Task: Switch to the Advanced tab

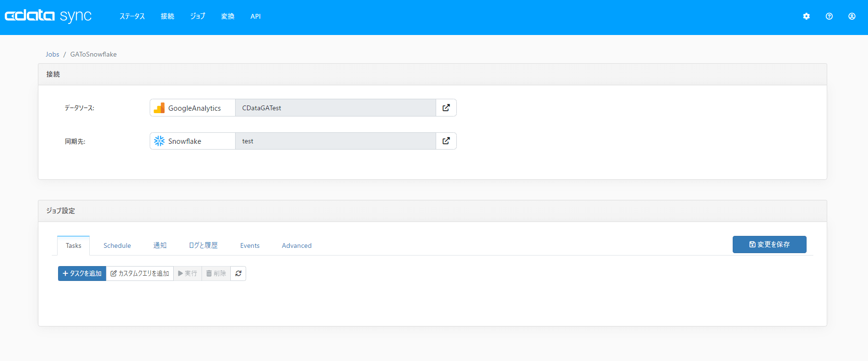Action: coord(297,245)
